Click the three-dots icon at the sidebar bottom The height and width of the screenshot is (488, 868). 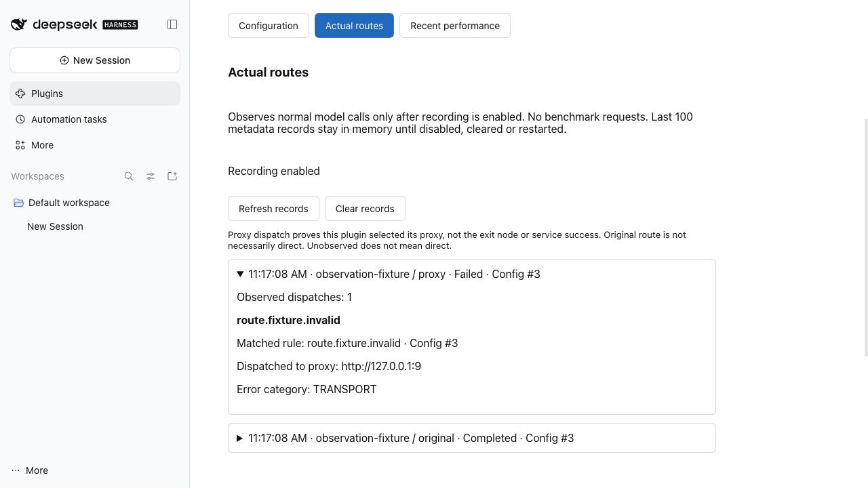(x=16, y=470)
